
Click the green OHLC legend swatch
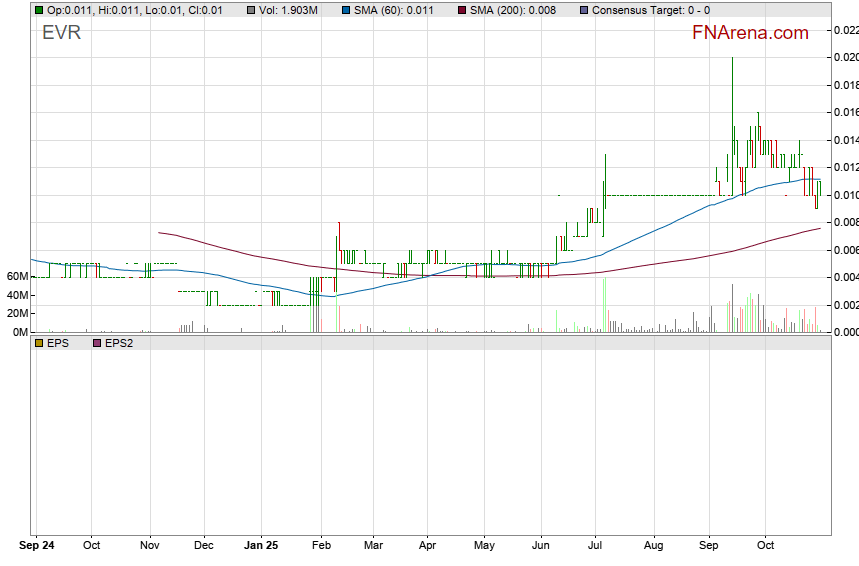click(39, 10)
